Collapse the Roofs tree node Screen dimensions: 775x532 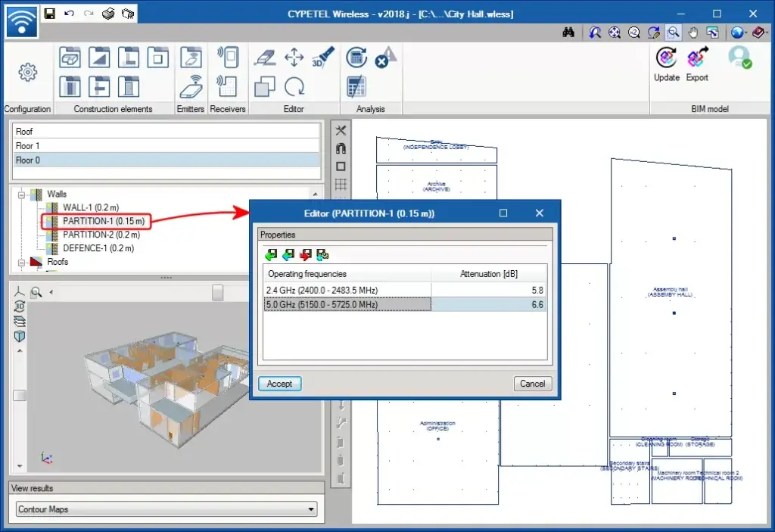[22, 262]
